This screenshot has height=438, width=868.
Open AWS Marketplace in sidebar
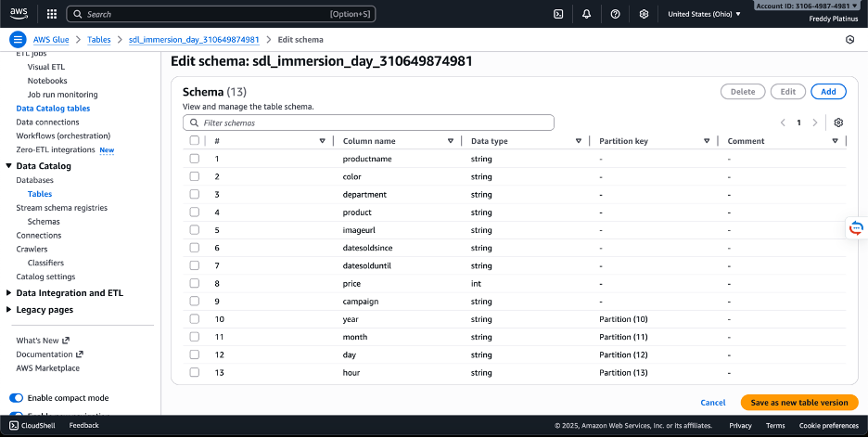point(47,368)
